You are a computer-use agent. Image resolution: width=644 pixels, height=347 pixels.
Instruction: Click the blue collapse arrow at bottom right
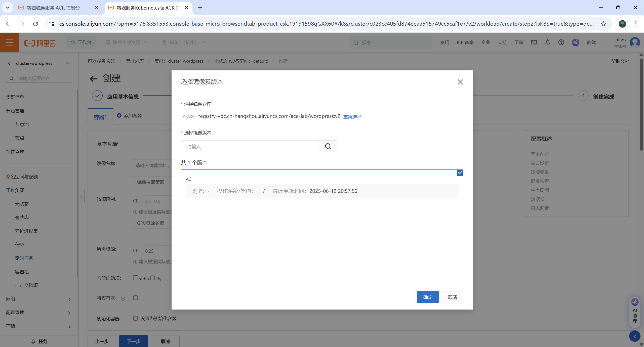pos(635,336)
